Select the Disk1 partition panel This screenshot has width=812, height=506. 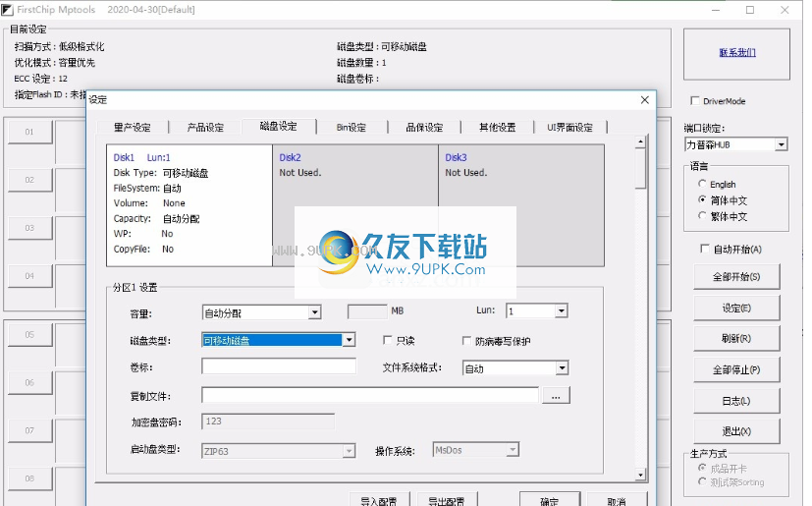189,205
